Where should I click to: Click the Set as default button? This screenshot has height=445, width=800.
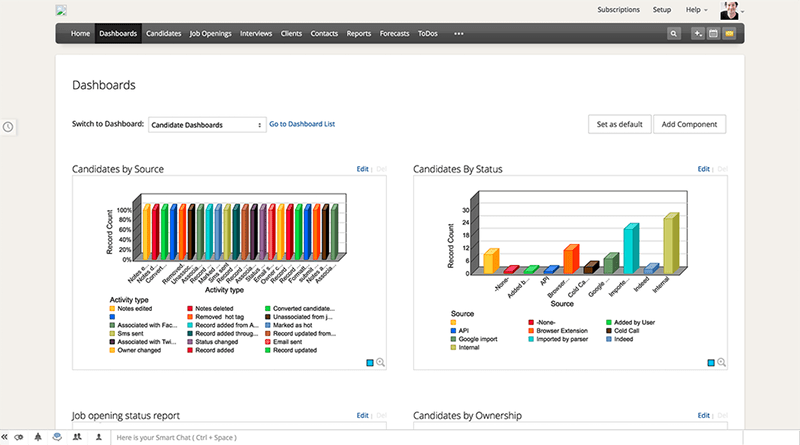point(619,124)
